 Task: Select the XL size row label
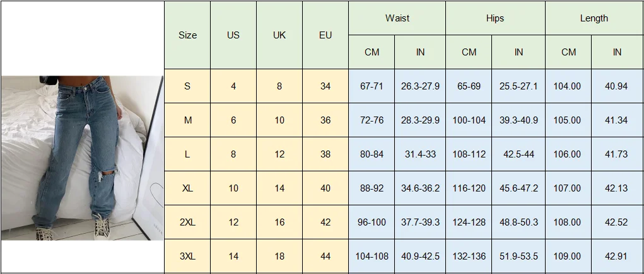click(187, 188)
